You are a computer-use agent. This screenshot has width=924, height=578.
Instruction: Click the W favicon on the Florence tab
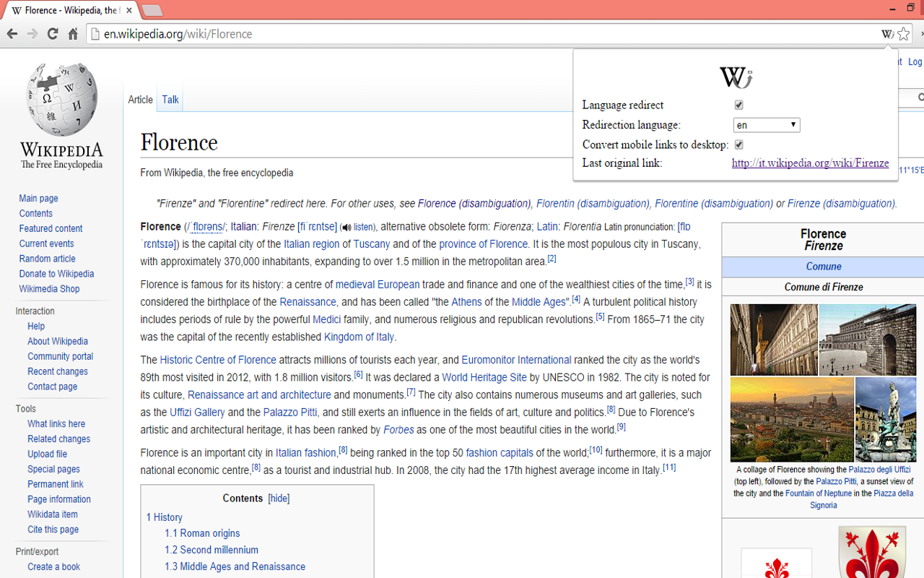click(17, 10)
